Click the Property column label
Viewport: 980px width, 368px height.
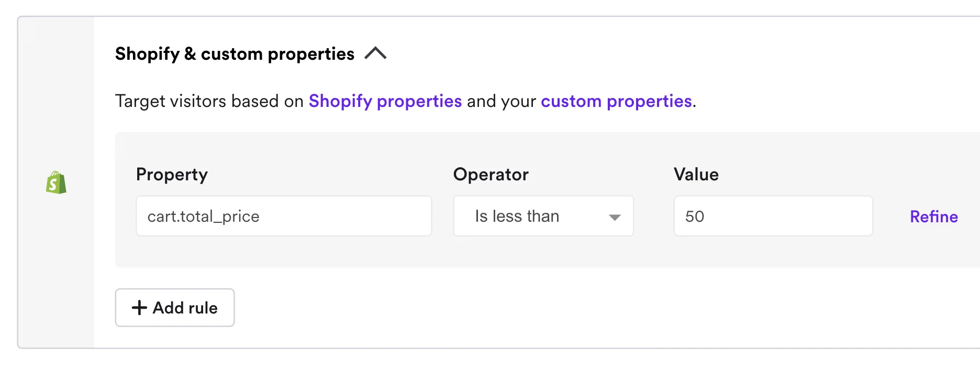[172, 175]
